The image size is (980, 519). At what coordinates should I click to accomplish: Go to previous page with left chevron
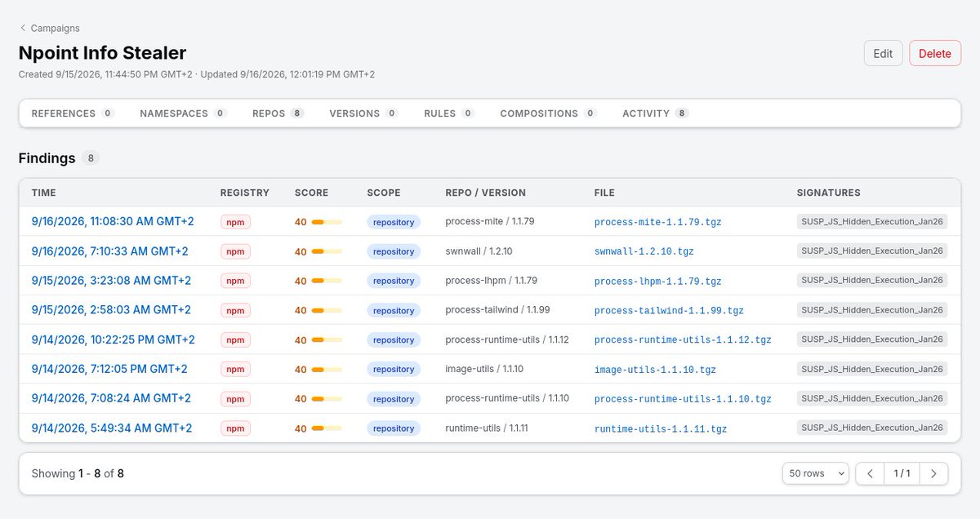click(x=871, y=473)
